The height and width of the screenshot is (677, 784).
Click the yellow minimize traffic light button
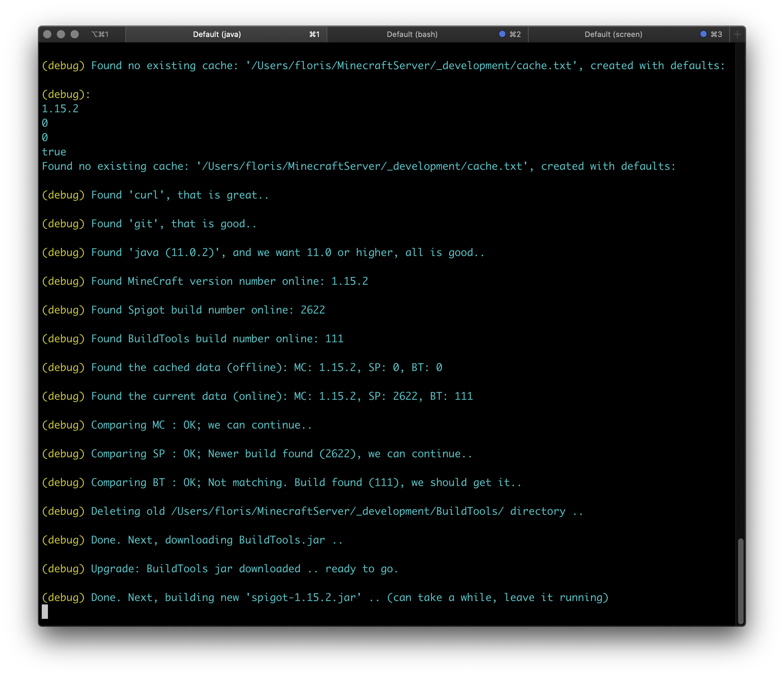[x=60, y=34]
